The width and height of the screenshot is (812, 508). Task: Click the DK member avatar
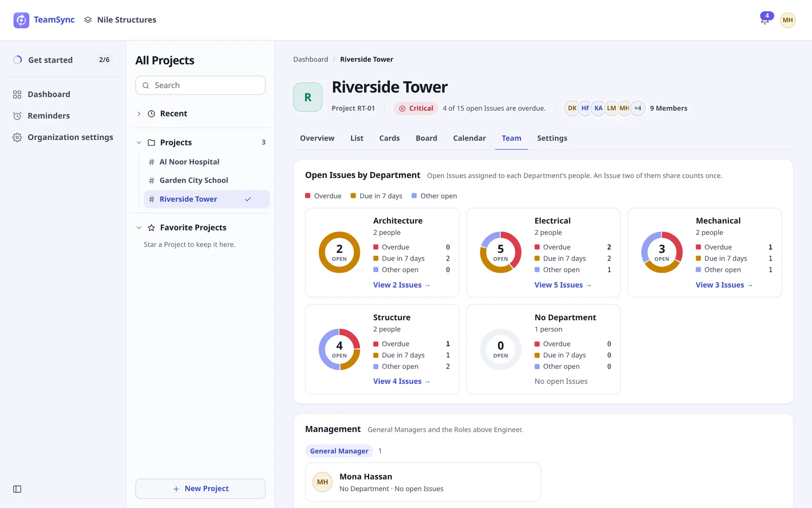click(x=572, y=108)
